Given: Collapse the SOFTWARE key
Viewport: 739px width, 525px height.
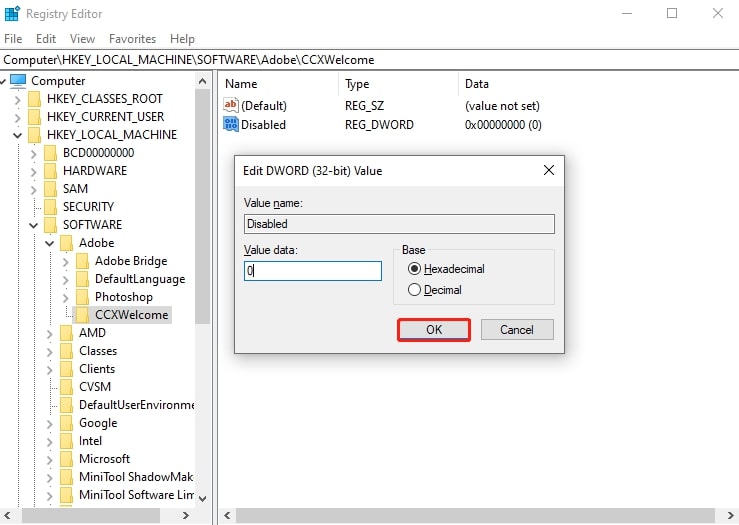Looking at the screenshot, I should [33, 225].
